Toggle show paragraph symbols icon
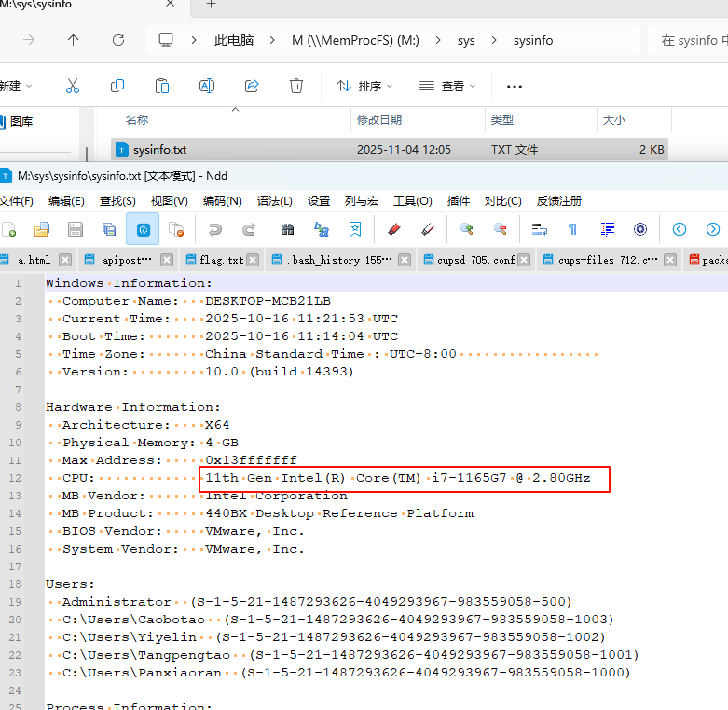Screen dimensions: 728x710 tap(573, 229)
